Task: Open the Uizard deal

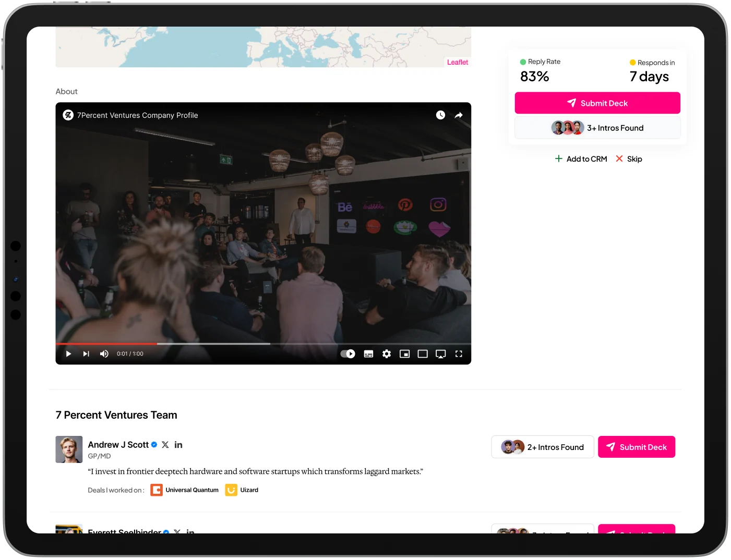Action: [242, 490]
